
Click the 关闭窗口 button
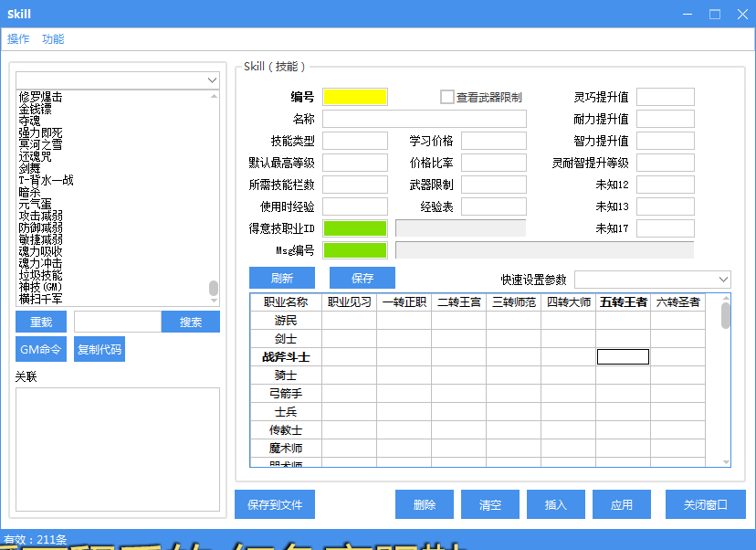click(x=706, y=504)
